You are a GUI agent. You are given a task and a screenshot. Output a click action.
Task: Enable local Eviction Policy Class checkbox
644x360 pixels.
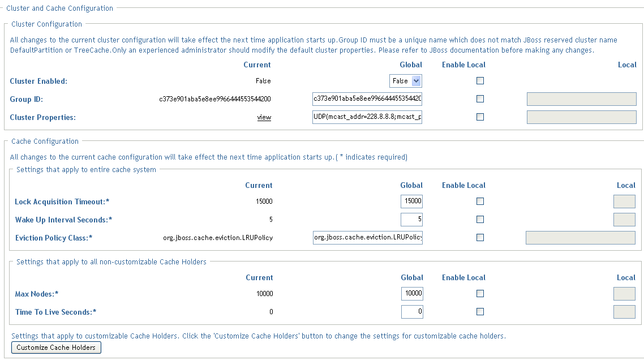click(480, 238)
